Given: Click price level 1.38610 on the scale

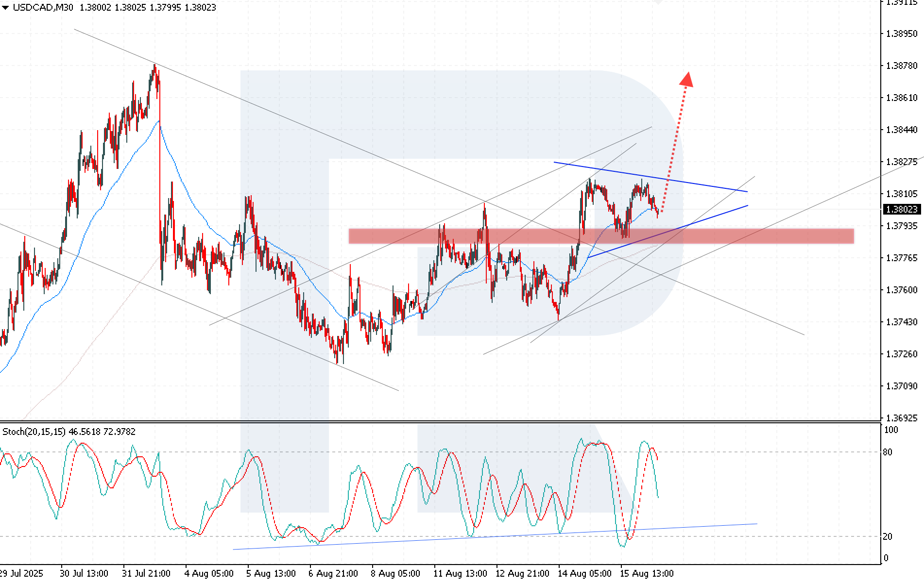Looking at the screenshot, I should coord(902,98).
